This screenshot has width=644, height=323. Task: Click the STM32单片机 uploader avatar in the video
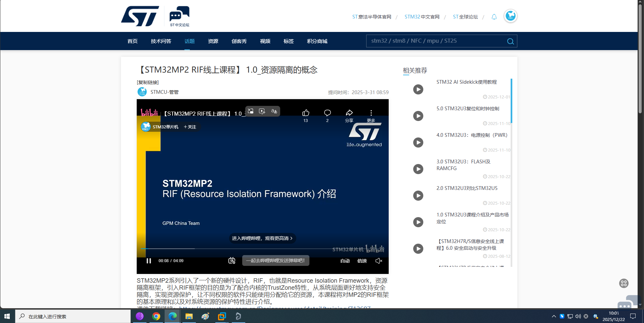coord(146,127)
